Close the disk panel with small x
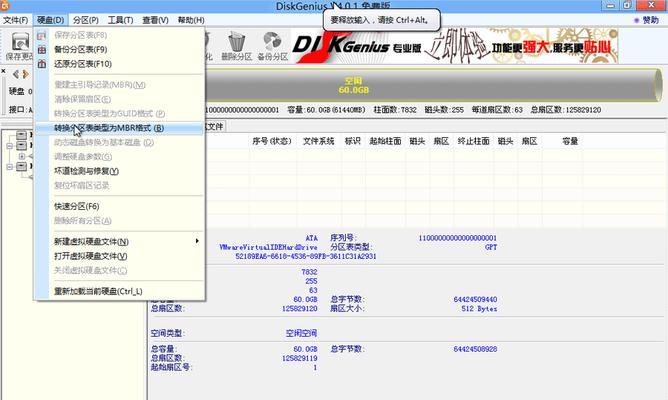668x400 pixels. pos(3,71)
